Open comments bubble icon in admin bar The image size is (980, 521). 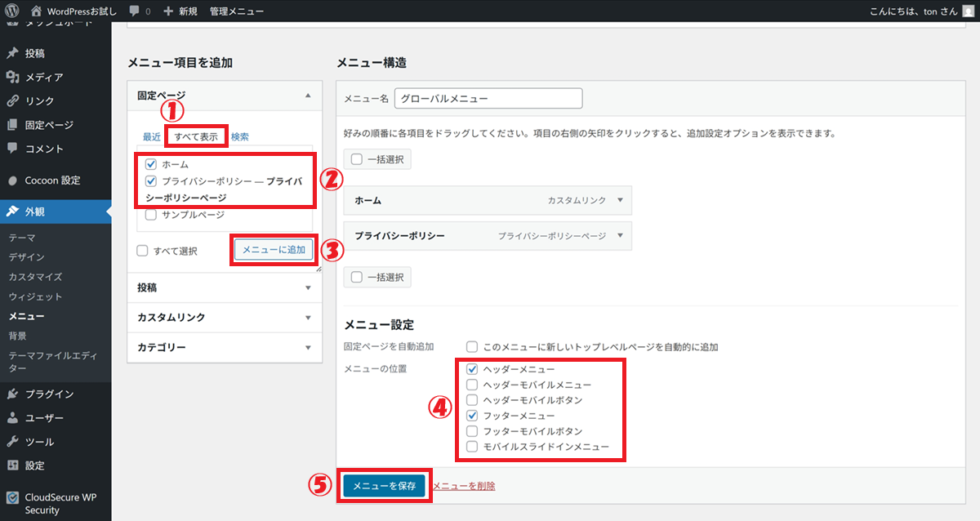[134, 11]
